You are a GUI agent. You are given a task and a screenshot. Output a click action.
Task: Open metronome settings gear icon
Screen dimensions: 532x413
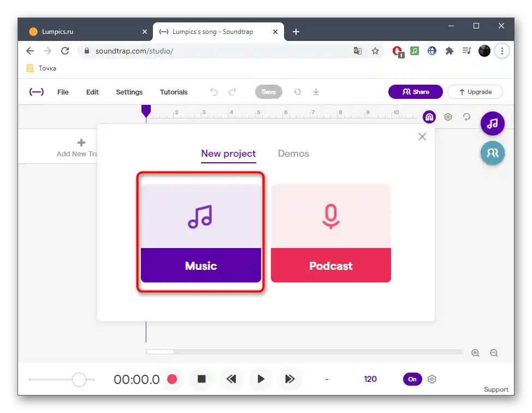tap(431, 379)
